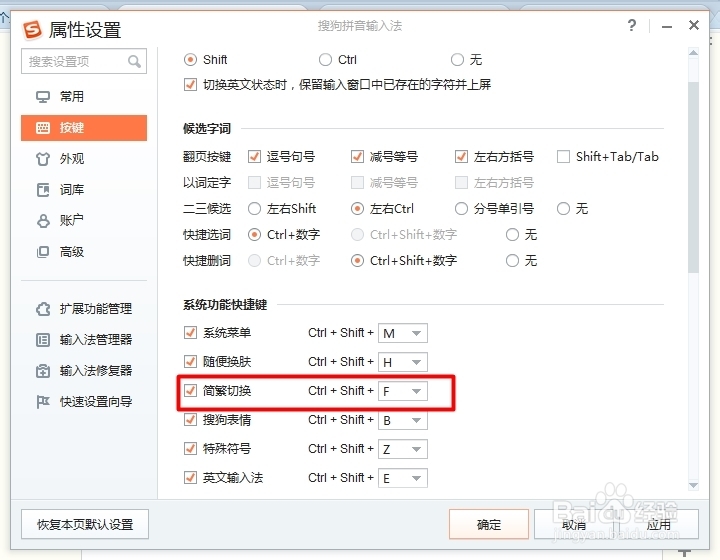Screen dimensions: 720x560
Task: Select the 按键 settings page
Action: point(84,128)
